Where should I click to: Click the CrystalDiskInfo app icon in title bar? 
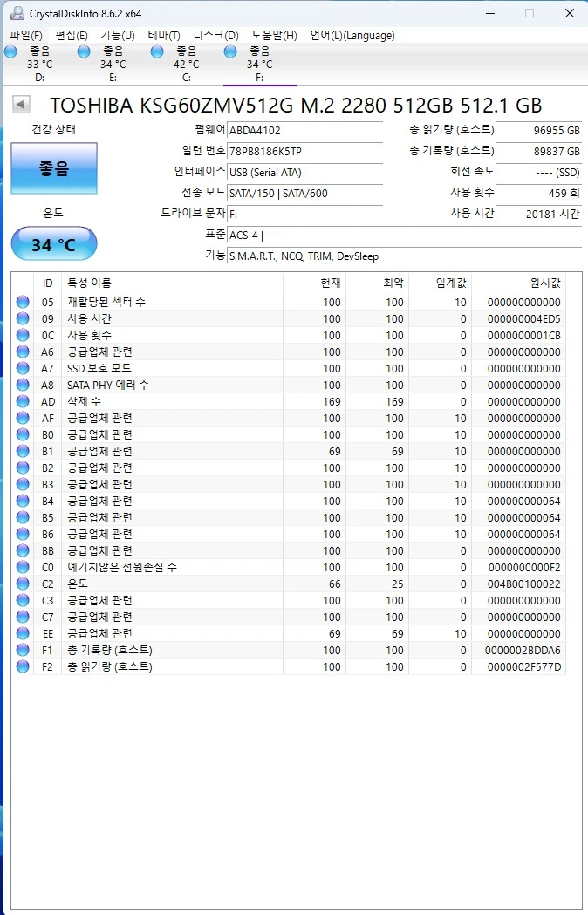[17, 13]
